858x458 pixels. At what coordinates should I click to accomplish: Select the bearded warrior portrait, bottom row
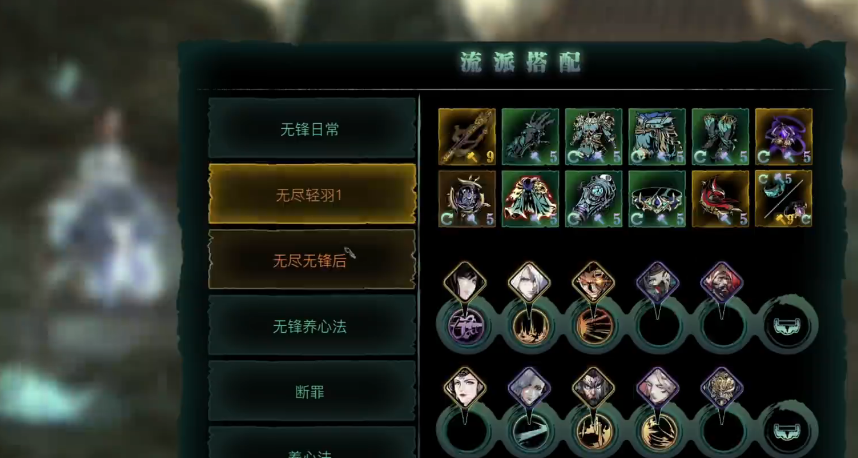[x=593, y=388]
